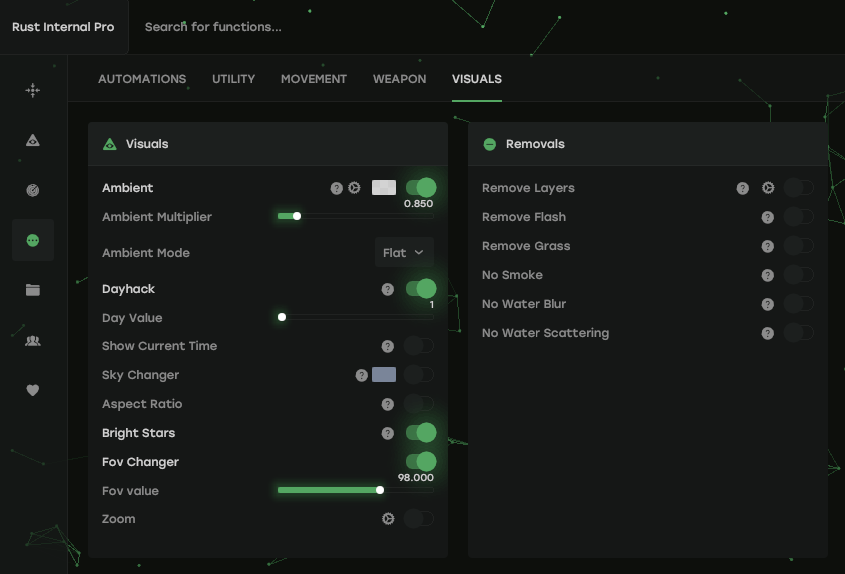The width and height of the screenshot is (845, 574).
Task: Open the Sky Changer blue color swatch
Action: (x=384, y=375)
